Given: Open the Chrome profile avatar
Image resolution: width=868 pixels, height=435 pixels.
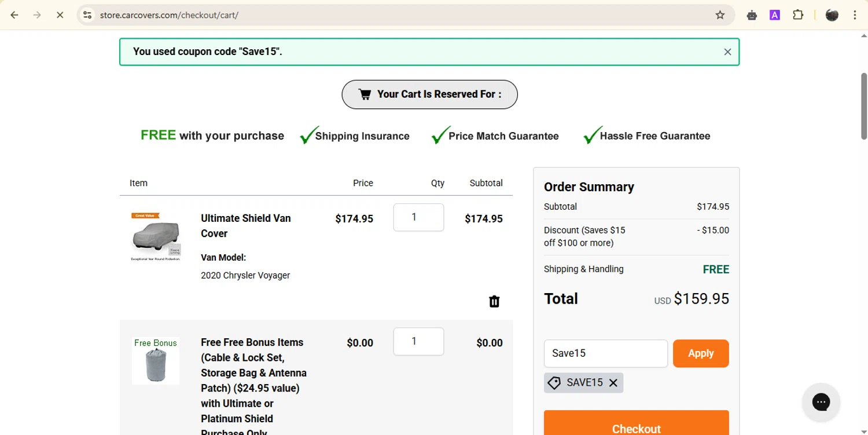Looking at the screenshot, I should pyautogui.click(x=832, y=15).
